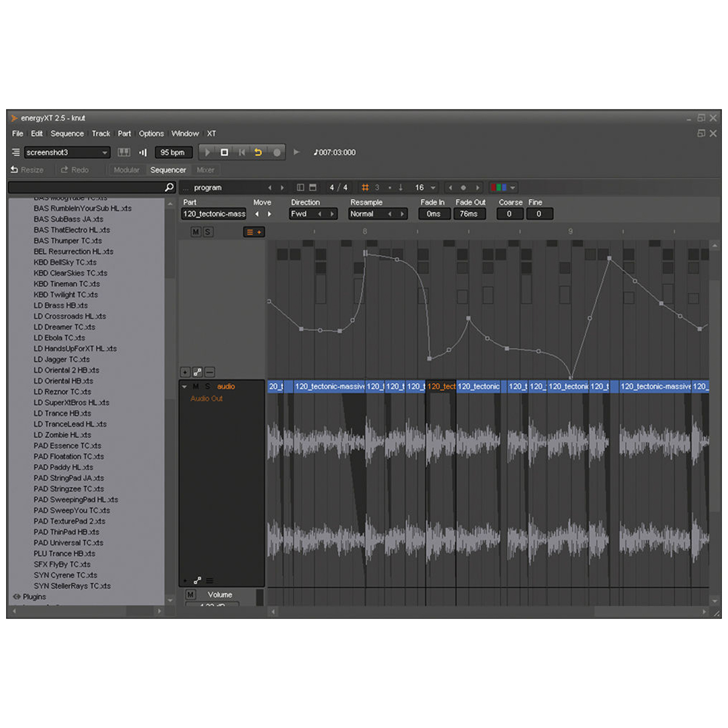Screen dimensions: 728x728
Task: Open the search field's magnifier icon
Action: [x=168, y=187]
